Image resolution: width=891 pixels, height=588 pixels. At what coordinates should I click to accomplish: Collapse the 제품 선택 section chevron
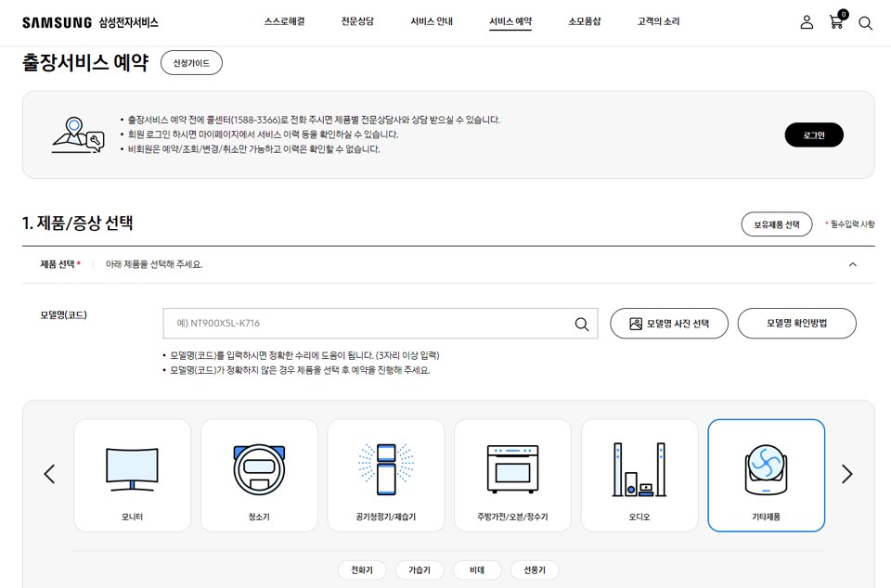(852, 264)
